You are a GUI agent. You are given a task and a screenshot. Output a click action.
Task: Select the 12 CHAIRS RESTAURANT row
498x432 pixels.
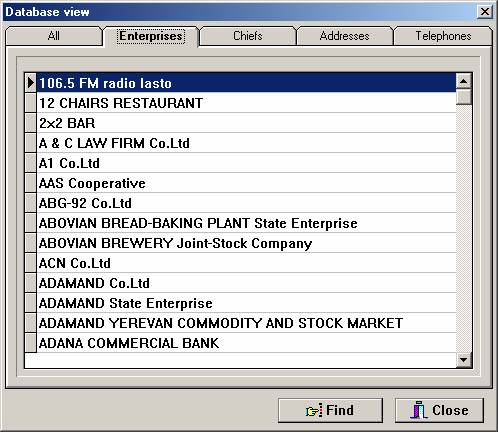click(x=247, y=103)
